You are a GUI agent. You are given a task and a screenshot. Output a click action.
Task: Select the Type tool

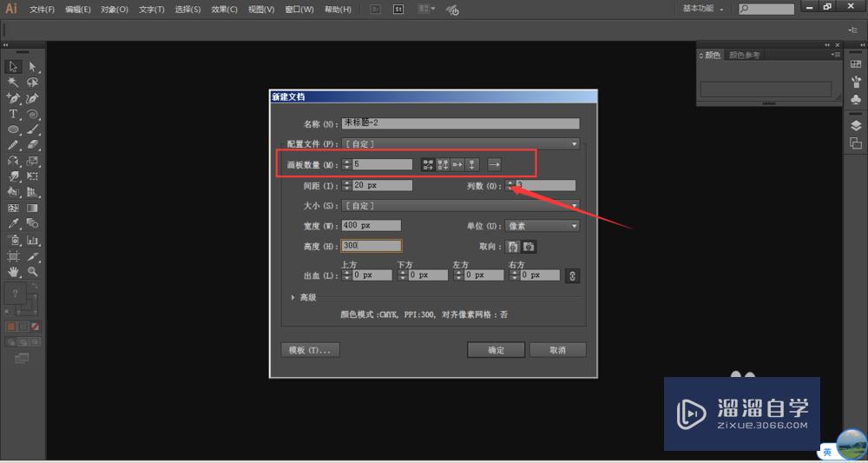pos(13,114)
